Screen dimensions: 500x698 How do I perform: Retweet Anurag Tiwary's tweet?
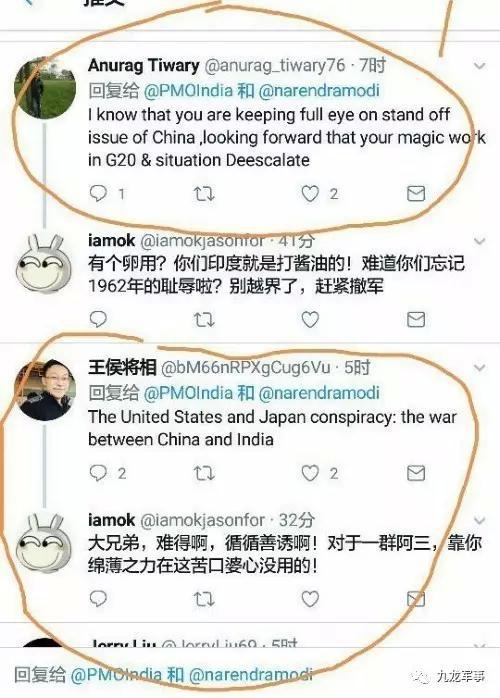(204, 194)
